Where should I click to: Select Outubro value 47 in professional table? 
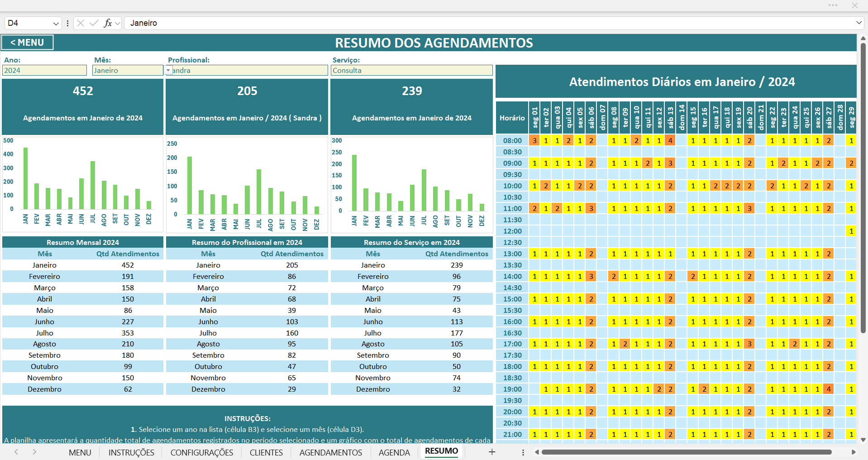292,366
